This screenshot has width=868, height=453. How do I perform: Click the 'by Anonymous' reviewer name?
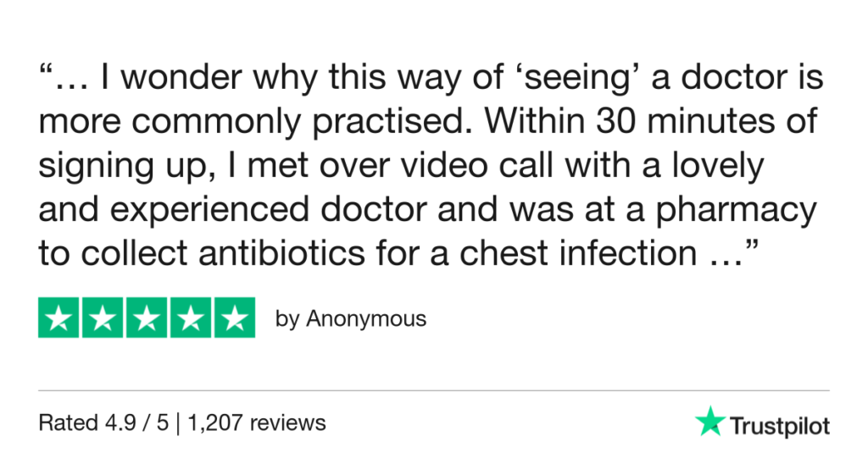(351, 319)
